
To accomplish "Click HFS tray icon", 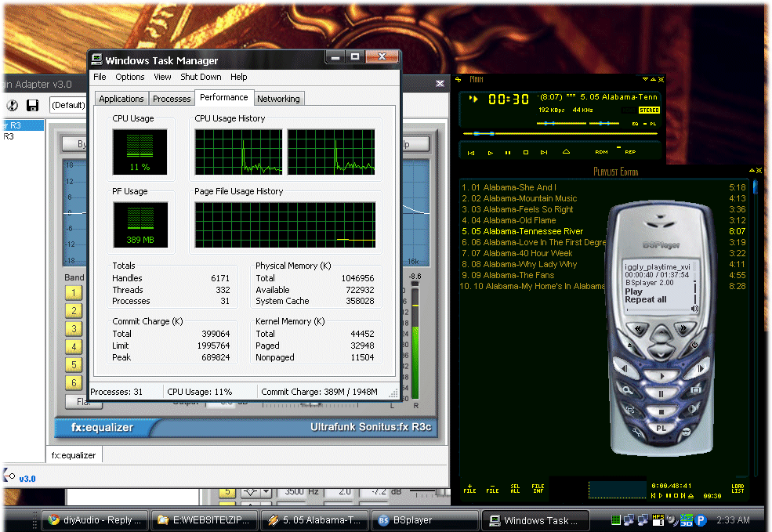I will (658, 519).
